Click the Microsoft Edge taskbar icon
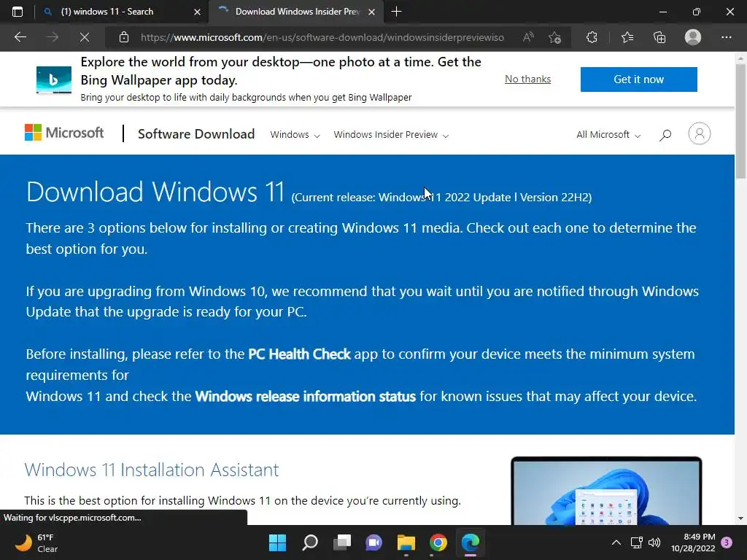 [471, 542]
